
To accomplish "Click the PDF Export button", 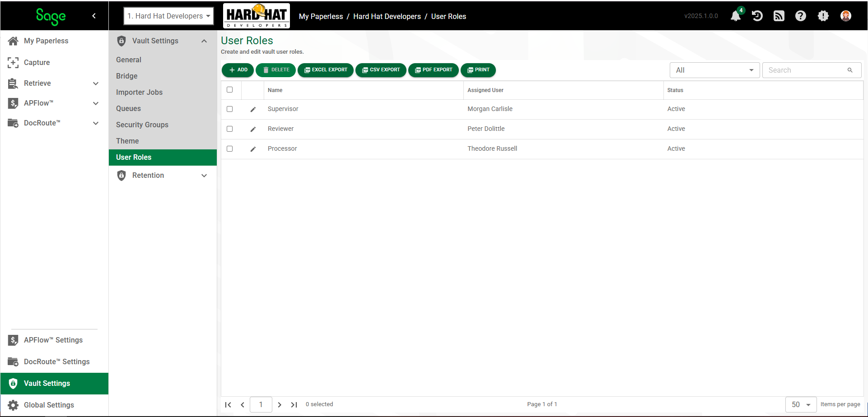I will pyautogui.click(x=434, y=70).
